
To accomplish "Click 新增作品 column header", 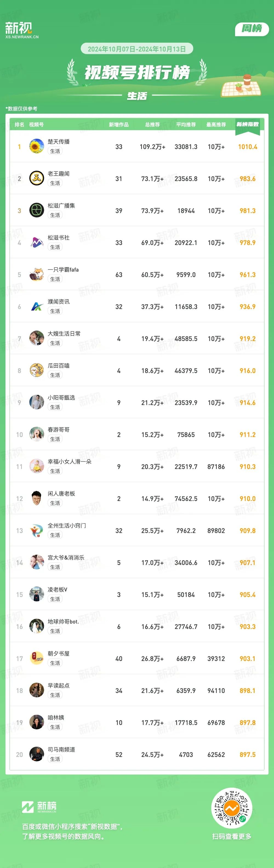I will click(x=119, y=125).
